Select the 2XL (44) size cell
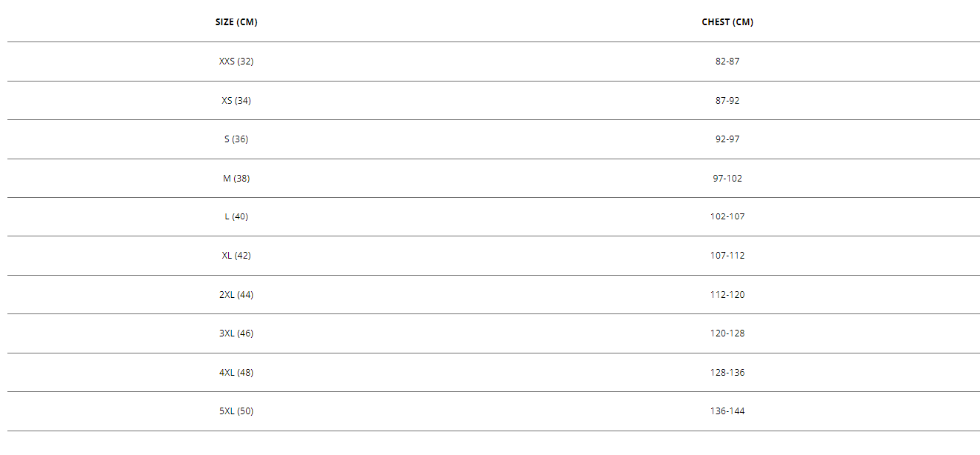 (x=236, y=294)
